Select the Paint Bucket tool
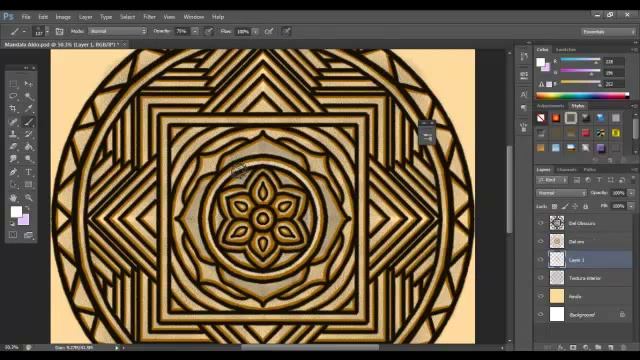Image resolution: width=640 pixels, height=360 pixels. (x=28, y=147)
